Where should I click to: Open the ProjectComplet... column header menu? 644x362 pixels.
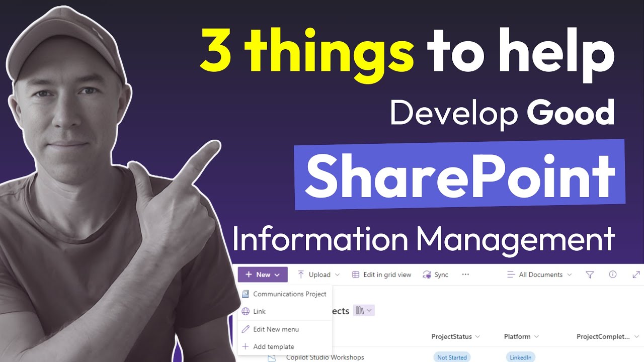pos(608,336)
